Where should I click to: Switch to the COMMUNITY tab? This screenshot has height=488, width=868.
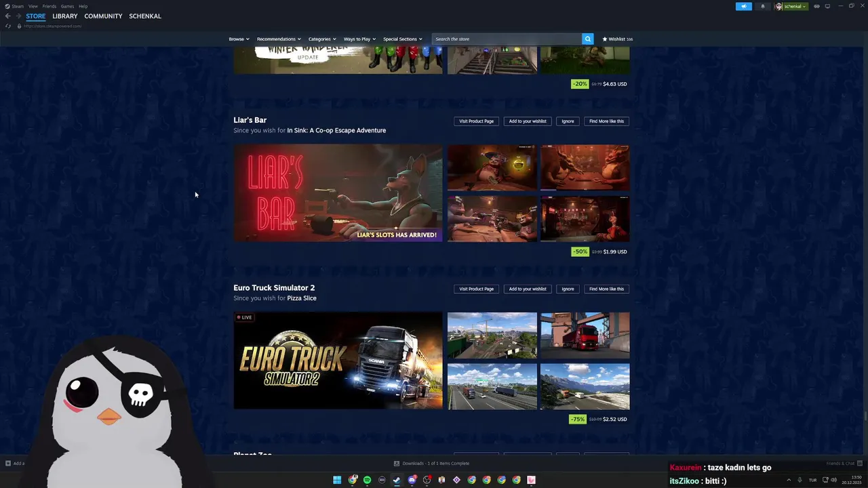(103, 16)
